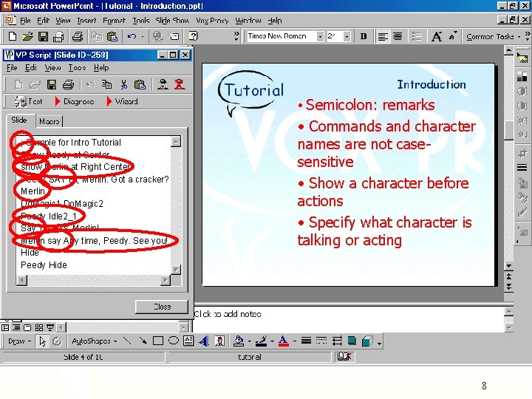
Task: Click Print icon in VP Script toolbar
Action: point(68,84)
